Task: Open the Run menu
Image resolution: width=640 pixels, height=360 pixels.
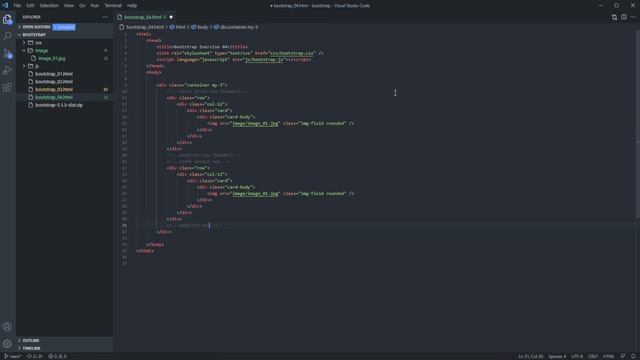Action: click(95, 6)
